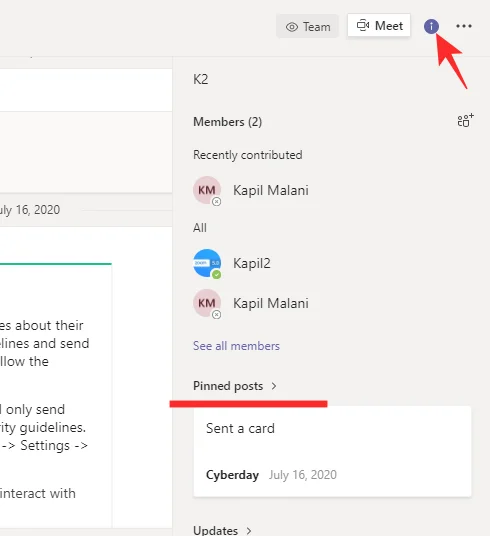Screen dimensions: 490x536
Task: Open the Kapil2 profile avatar
Action: (207, 264)
